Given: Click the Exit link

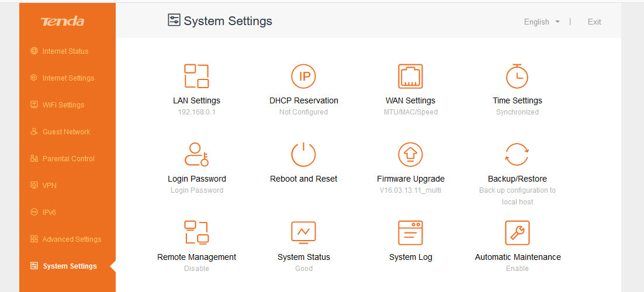Looking at the screenshot, I should pos(594,22).
